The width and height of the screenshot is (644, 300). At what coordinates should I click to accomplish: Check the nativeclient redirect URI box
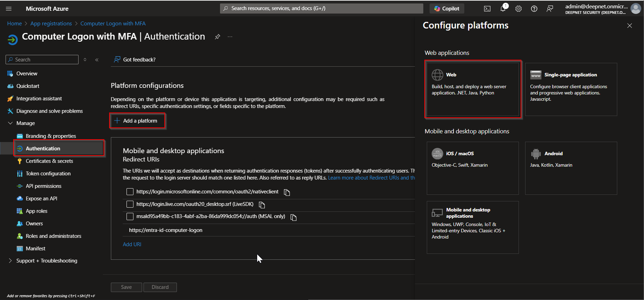click(x=130, y=192)
